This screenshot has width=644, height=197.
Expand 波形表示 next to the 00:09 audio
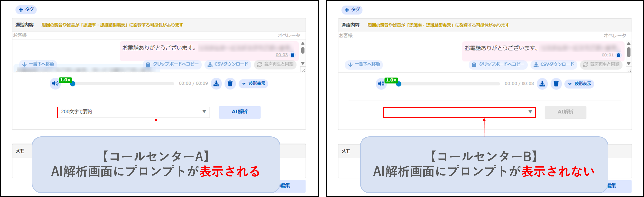254,83
